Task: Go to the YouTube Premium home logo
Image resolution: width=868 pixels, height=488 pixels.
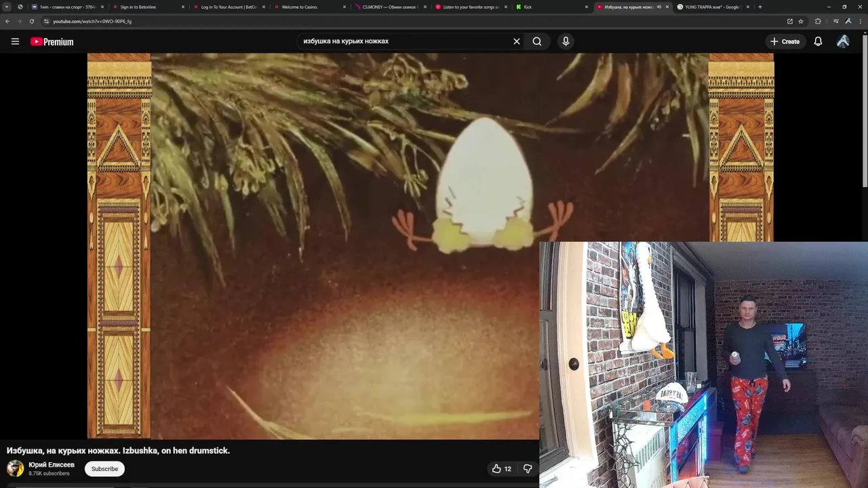Action: pos(52,41)
